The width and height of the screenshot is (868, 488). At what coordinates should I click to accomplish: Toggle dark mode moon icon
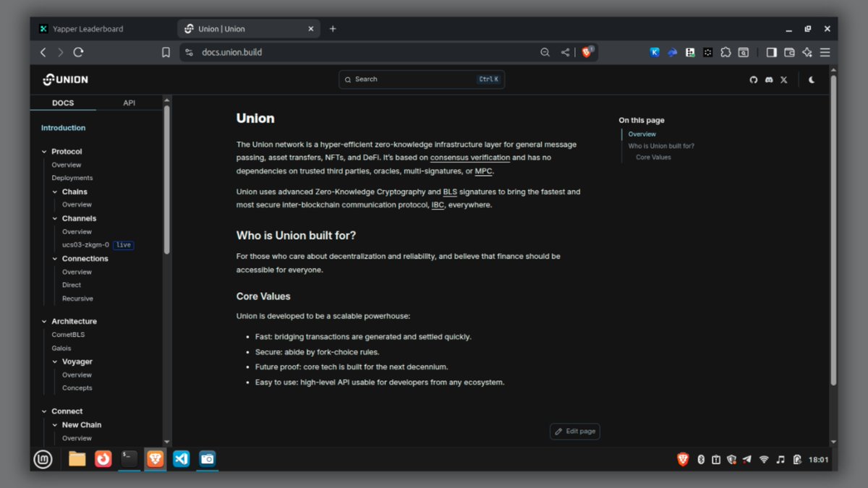point(812,80)
